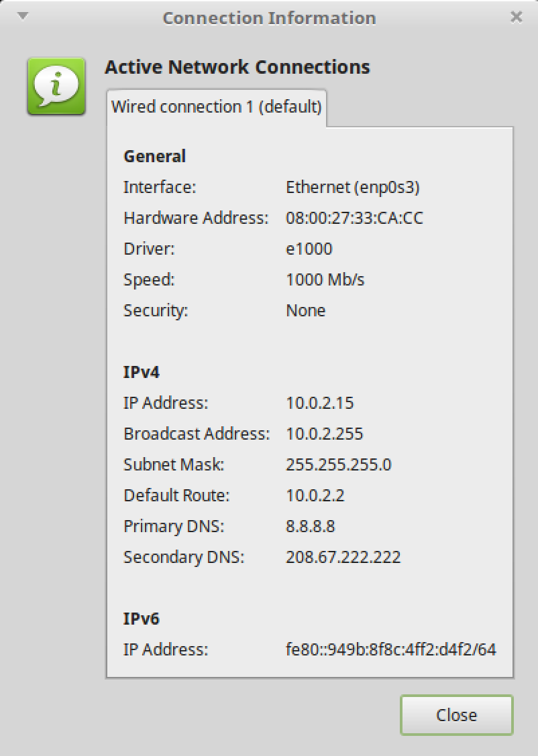Click the primary DNS 8.8.8.8
This screenshot has width=538, height=756.
tap(310, 526)
